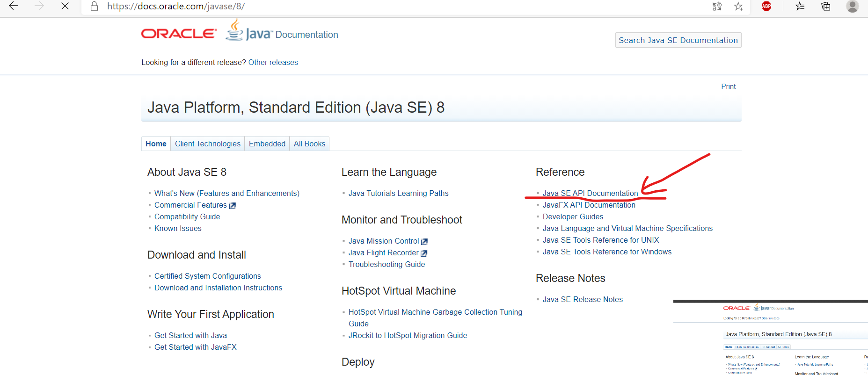Open the favorites list icon
The height and width of the screenshot is (375, 868).
pyautogui.click(x=800, y=6)
